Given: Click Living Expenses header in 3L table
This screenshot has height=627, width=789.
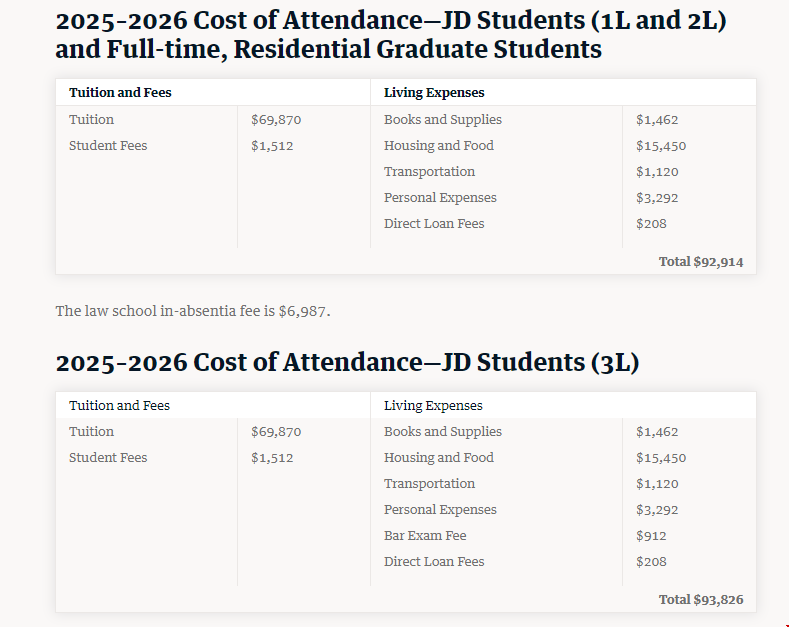Looking at the screenshot, I should coord(433,406).
